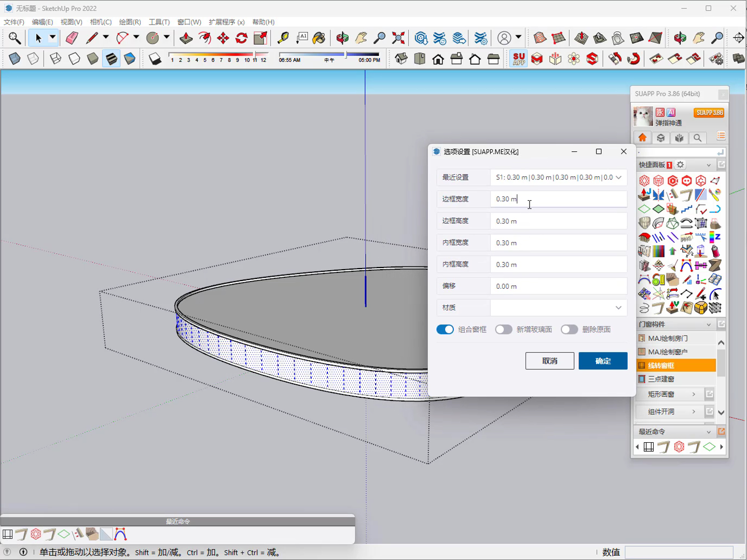Image resolution: width=747 pixels, height=560 pixels.
Task: Select the Eraser tool in toolbar
Action: [72, 38]
